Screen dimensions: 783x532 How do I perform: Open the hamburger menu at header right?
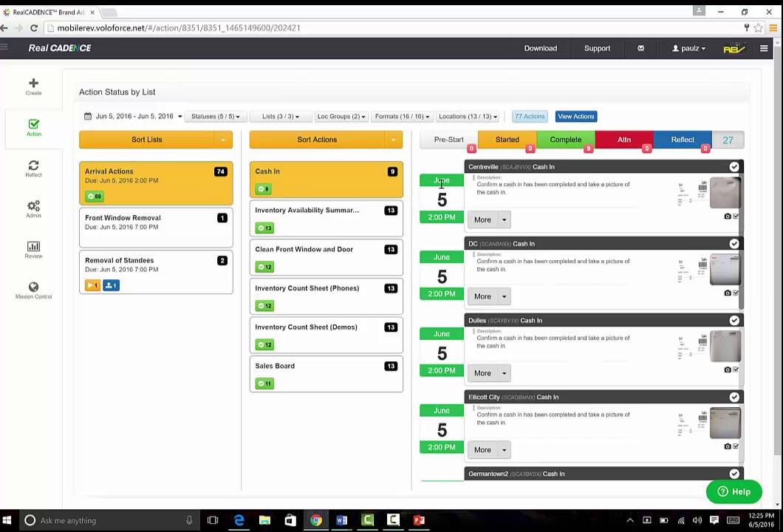coord(764,49)
